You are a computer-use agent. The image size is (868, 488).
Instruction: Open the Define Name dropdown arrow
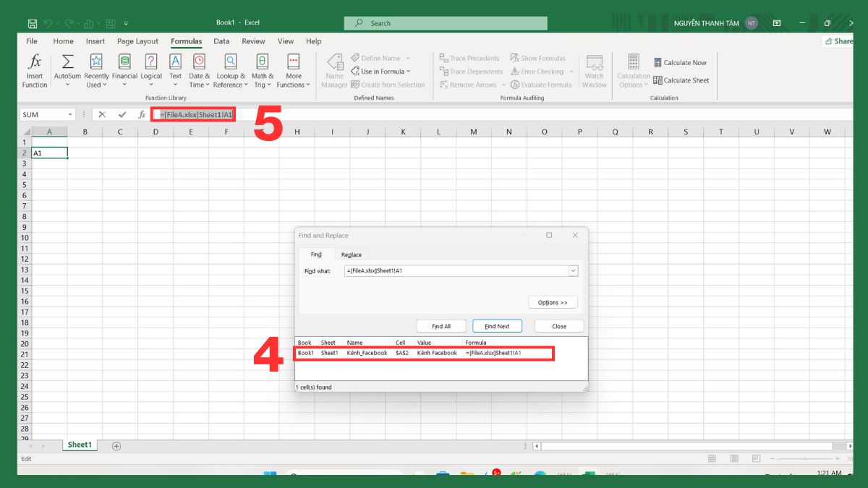(x=408, y=58)
